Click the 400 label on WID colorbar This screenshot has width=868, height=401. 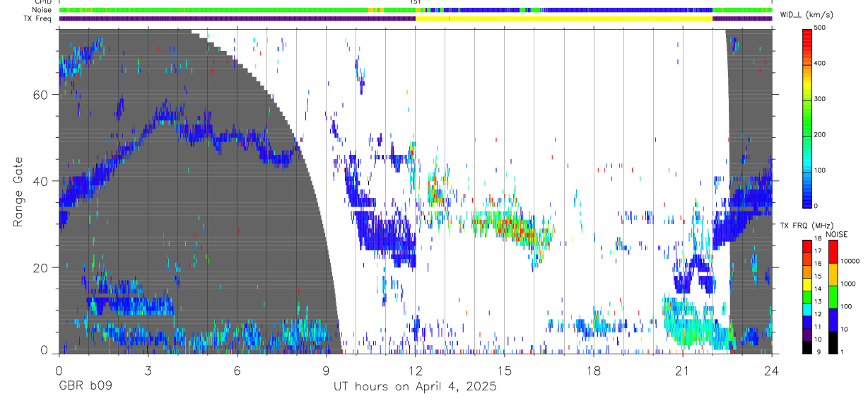coord(820,64)
